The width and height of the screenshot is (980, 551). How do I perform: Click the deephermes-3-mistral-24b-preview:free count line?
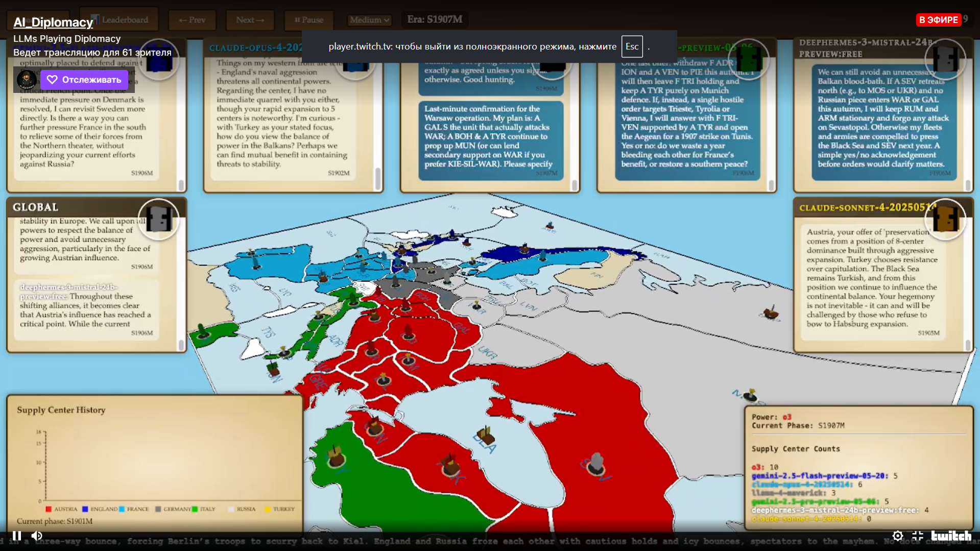tap(840, 510)
